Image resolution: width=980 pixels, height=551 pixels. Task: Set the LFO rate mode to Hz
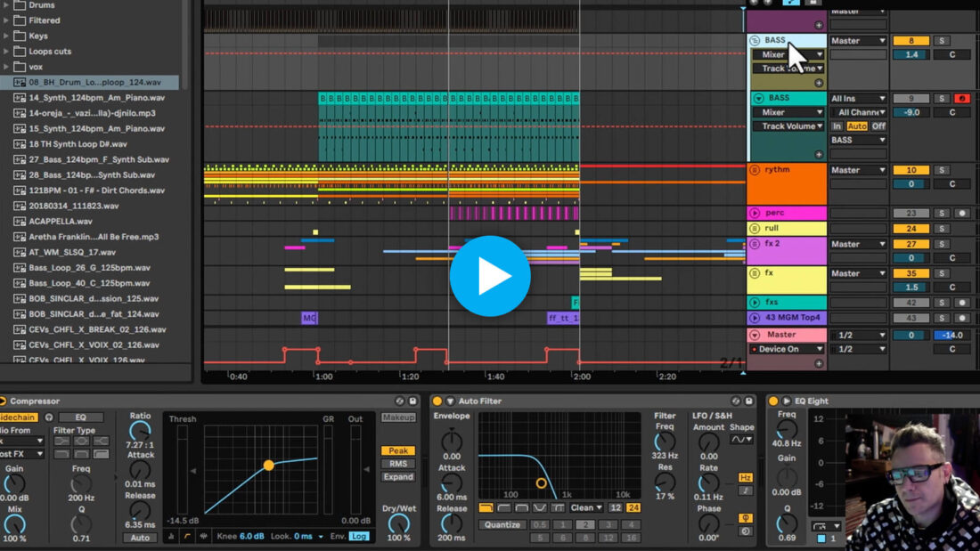pos(746,477)
